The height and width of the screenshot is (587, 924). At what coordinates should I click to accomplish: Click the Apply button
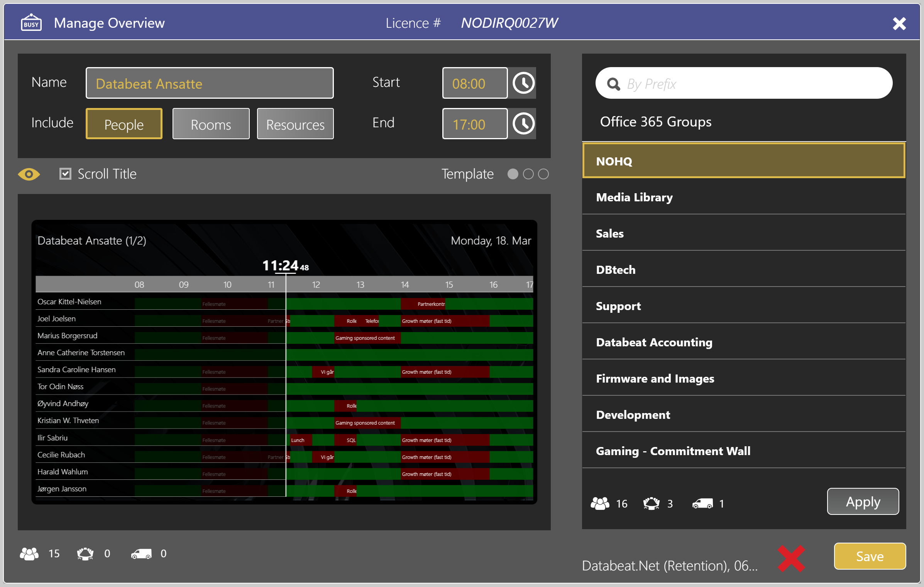(x=863, y=501)
